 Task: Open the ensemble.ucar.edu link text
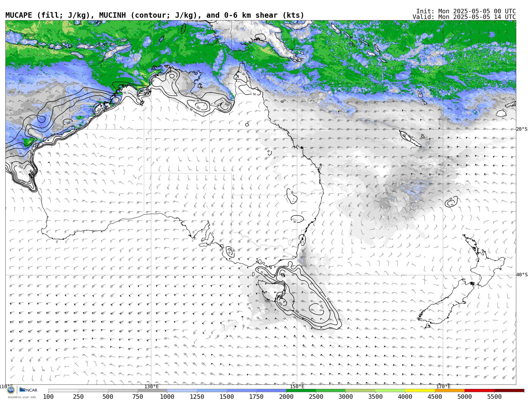(x=22, y=397)
